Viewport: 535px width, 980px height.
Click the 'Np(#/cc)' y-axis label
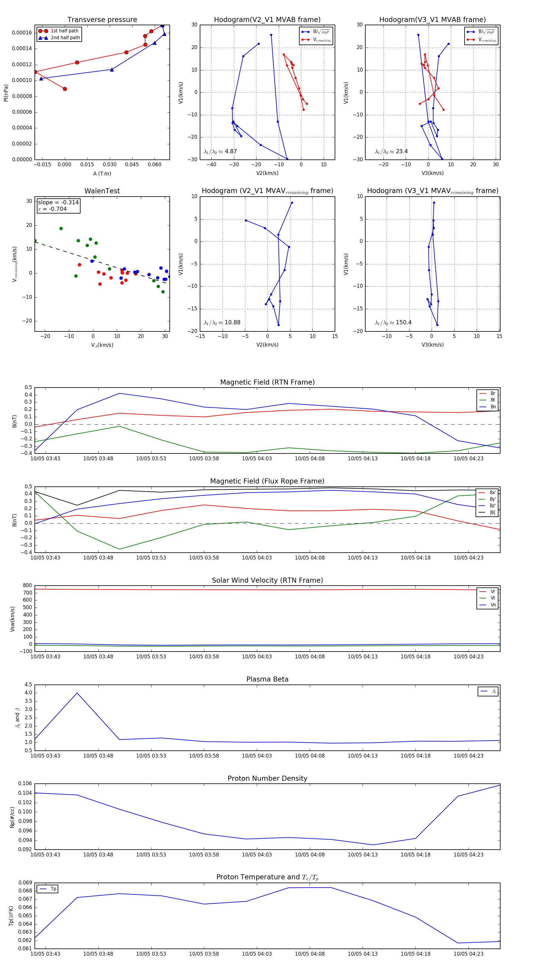12,817
